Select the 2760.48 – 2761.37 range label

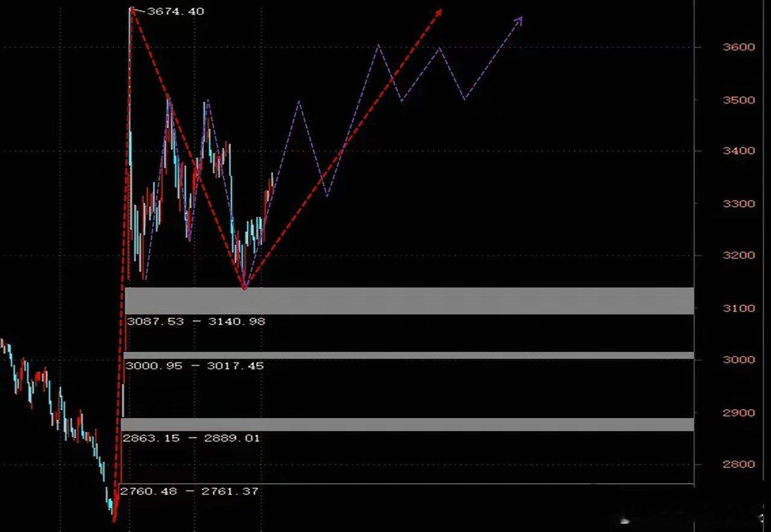[x=189, y=491]
